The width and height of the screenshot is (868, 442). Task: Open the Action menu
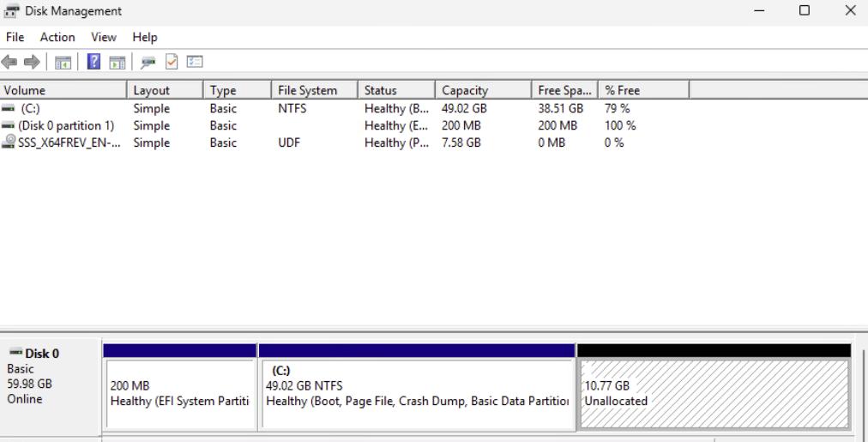(57, 37)
